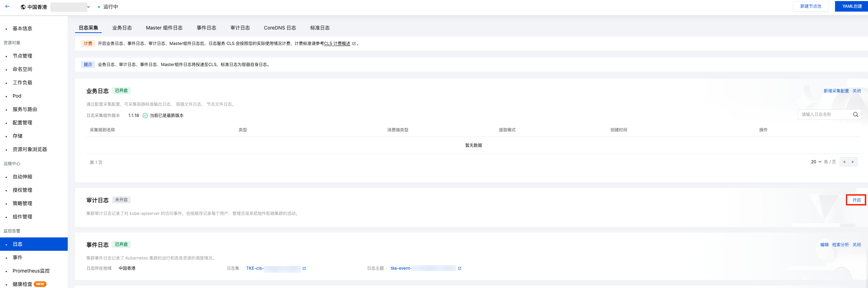Open the 20 条/页 page size dropdown
This screenshot has width=868, height=288.
pyautogui.click(x=816, y=162)
